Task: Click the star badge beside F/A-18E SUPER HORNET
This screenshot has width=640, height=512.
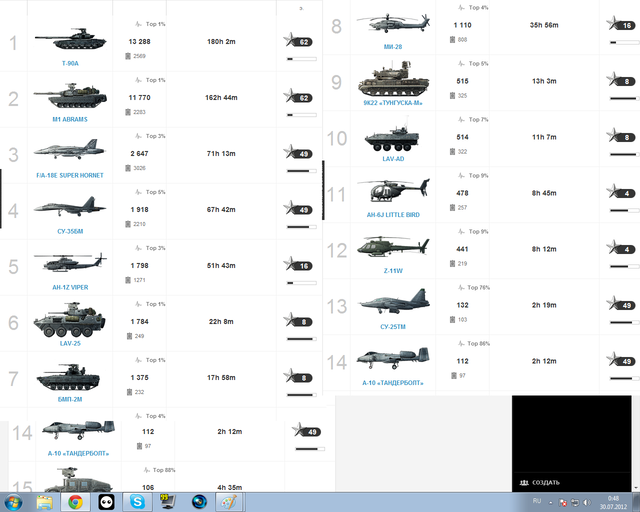Action: tap(298, 153)
